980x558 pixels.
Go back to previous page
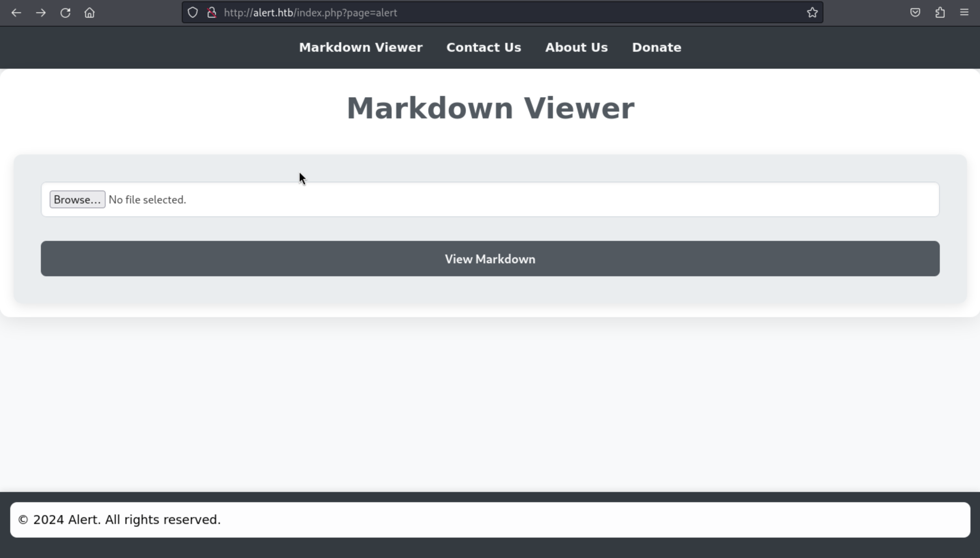(x=16, y=13)
